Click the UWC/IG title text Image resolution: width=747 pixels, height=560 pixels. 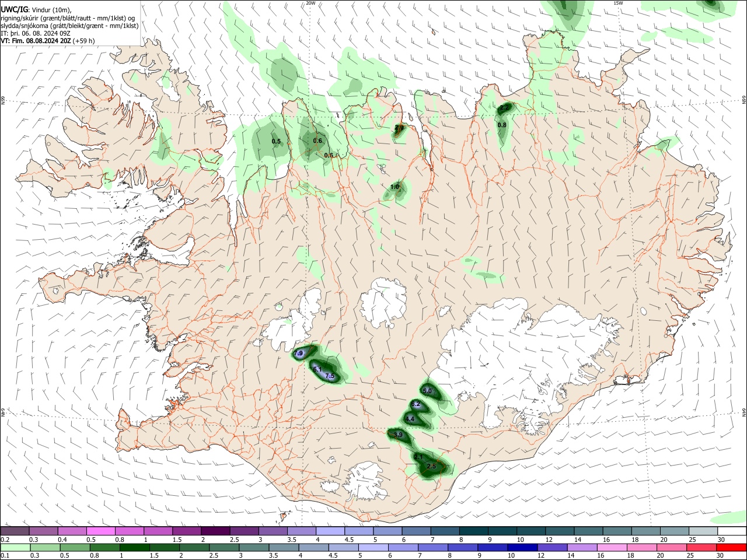[x=14, y=10]
